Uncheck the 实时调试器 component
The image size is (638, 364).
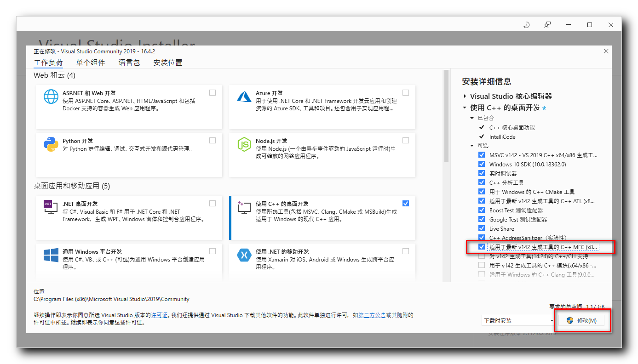482,173
